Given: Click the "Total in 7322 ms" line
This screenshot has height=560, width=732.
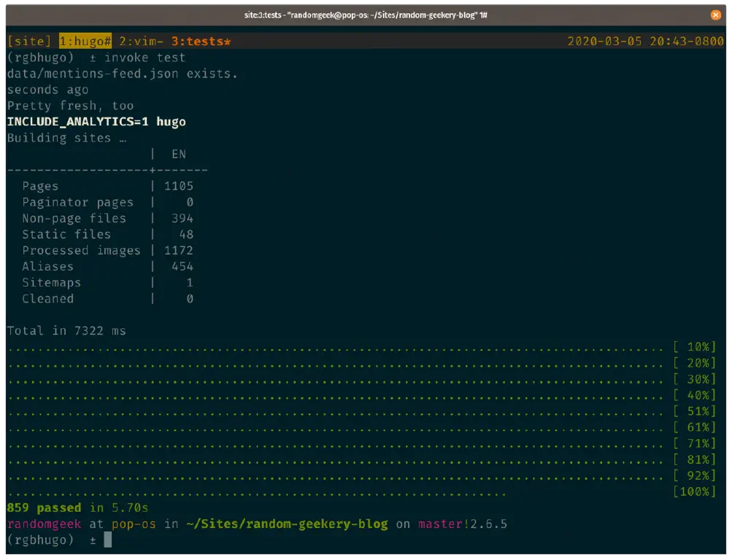Looking at the screenshot, I should [x=66, y=330].
